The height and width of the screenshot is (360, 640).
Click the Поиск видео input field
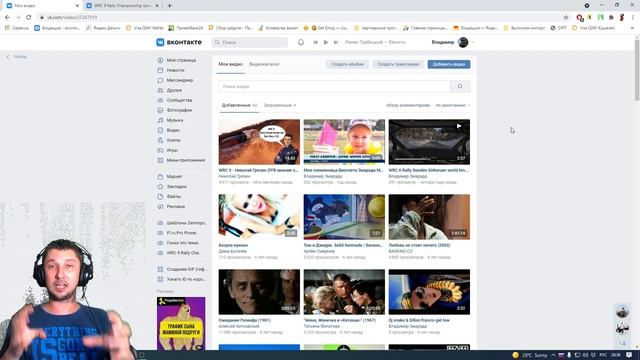pyautogui.click(x=334, y=87)
